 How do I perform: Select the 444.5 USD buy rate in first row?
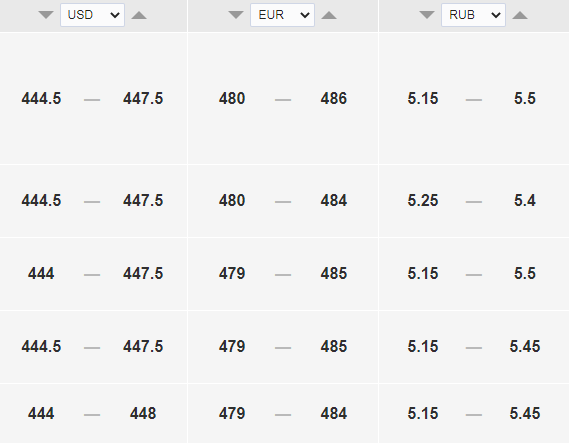pyautogui.click(x=41, y=98)
